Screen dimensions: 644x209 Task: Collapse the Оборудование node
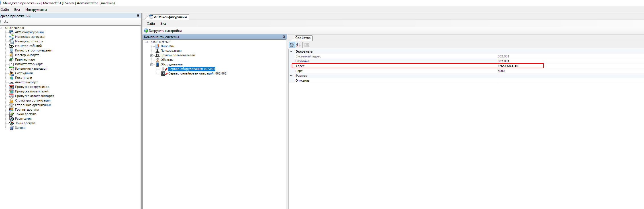pos(152,65)
